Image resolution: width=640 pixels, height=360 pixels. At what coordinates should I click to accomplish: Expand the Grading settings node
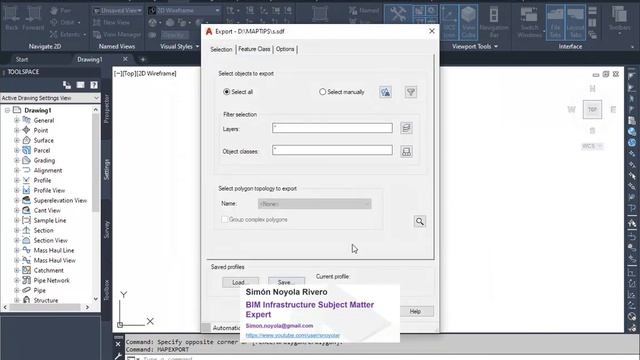17,160
